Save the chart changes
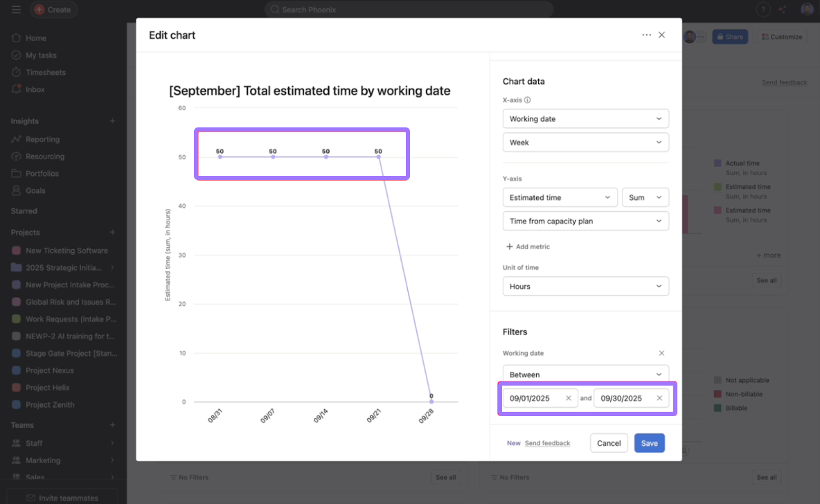The height and width of the screenshot is (504, 820). pyautogui.click(x=649, y=443)
